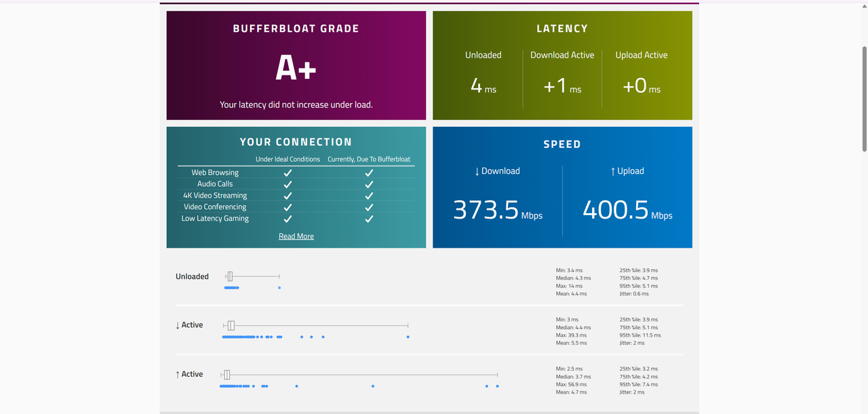Click the 'Max: 39.3 ms' download stat
The height and width of the screenshot is (414, 868).
(x=572, y=335)
